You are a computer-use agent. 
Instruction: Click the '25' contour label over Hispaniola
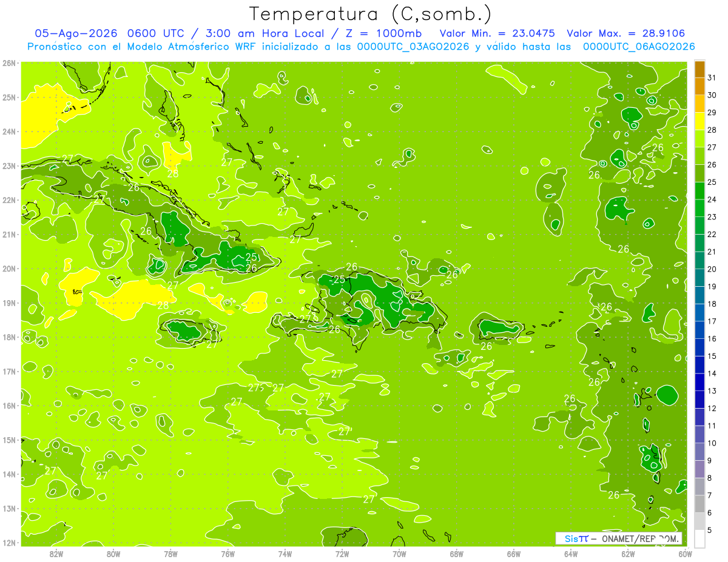pos(339,279)
